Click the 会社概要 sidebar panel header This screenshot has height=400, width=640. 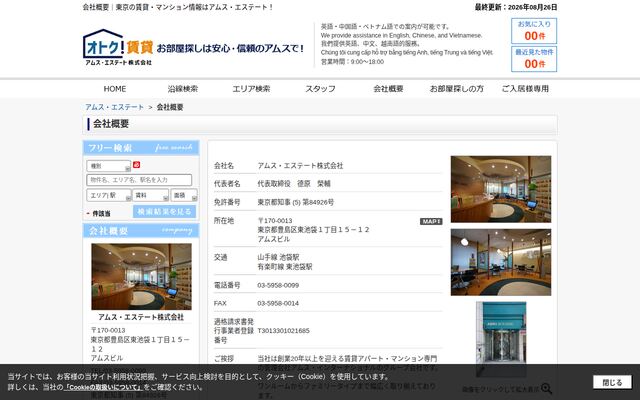pyautogui.click(x=141, y=231)
